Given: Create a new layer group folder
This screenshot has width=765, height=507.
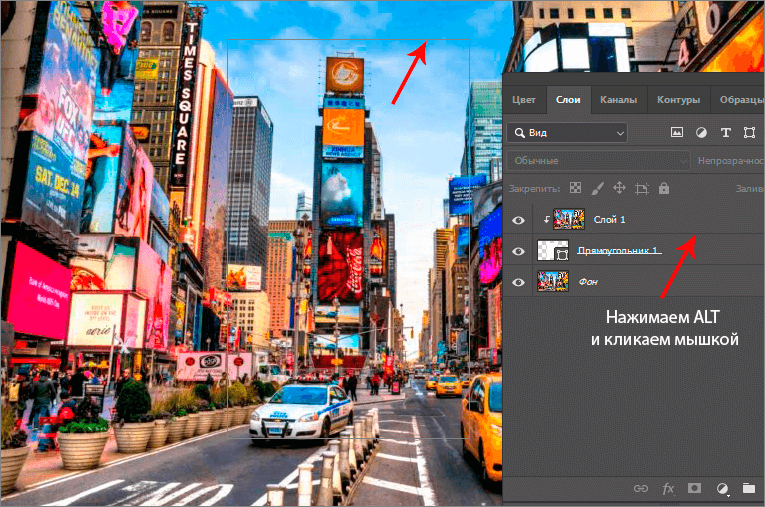Looking at the screenshot, I should (x=749, y=488).
